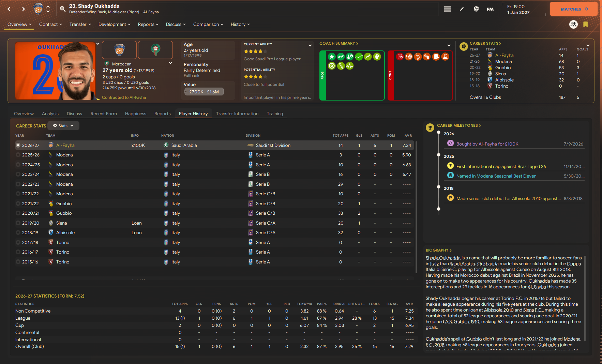Screen dimensions: 602x364
Task: Click the yellow bookmark icon
Action: click(585, 25)
